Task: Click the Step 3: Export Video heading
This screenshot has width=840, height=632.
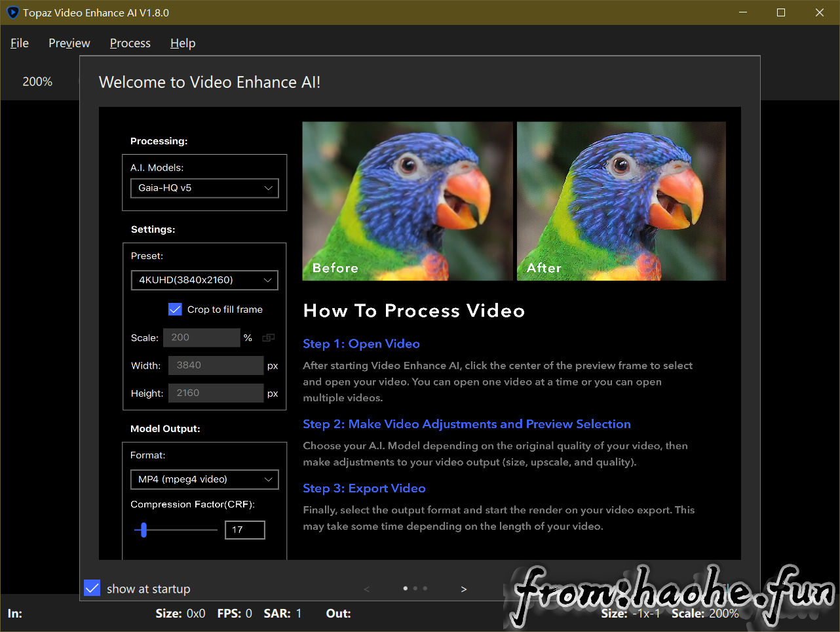Action: click(x=364, y=488)
